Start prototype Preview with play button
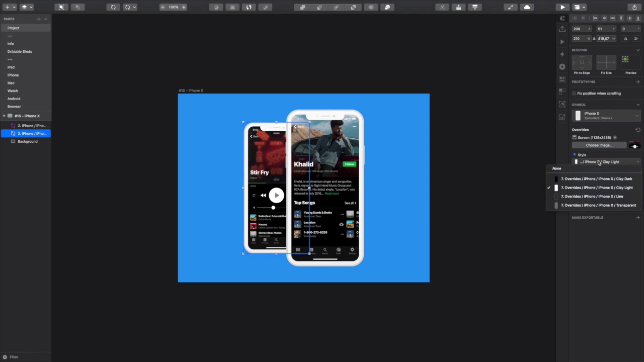The height and width of the screenshot is (362, 644). click(562, 7)
